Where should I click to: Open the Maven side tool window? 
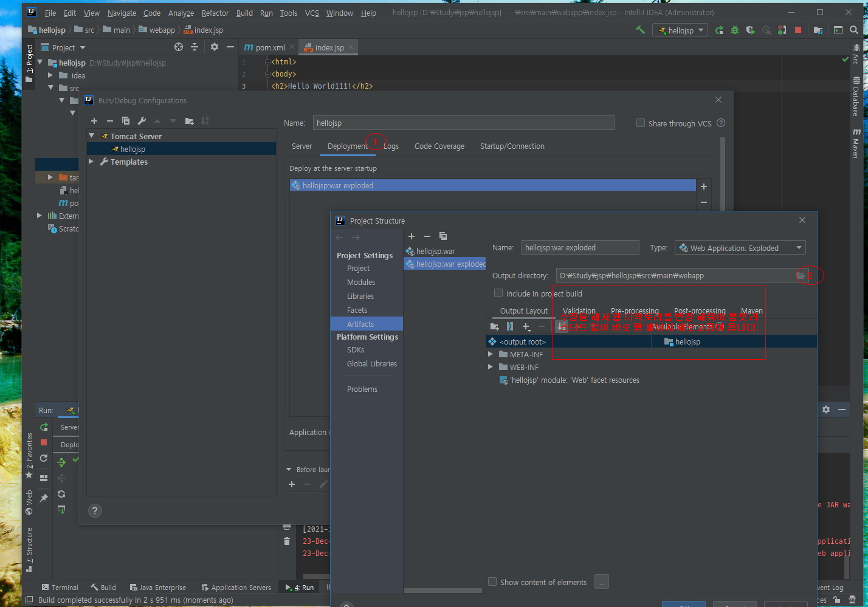pyautogui.click(x=856, y=144)
